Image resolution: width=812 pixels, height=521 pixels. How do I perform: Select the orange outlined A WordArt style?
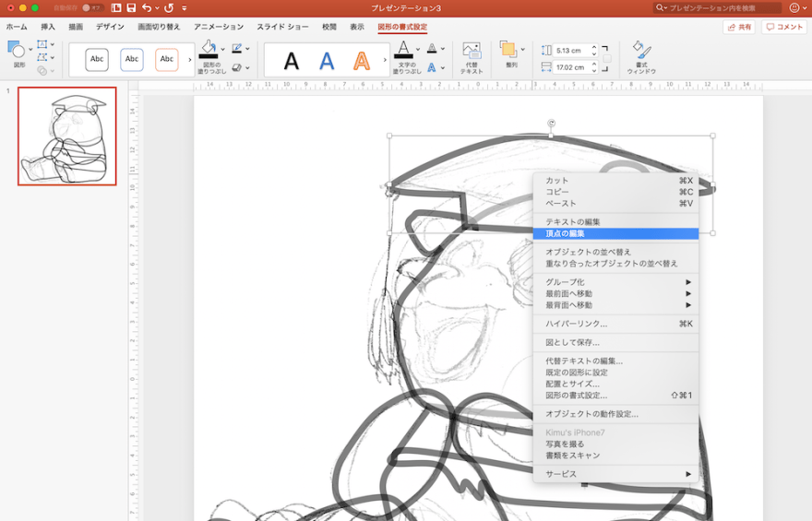(x=362, y=61)
